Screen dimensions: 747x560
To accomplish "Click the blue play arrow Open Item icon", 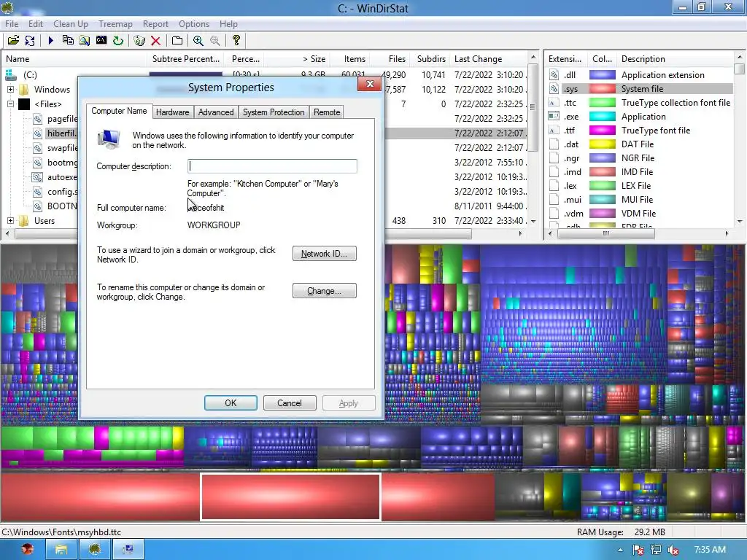I will pos(51,41).
